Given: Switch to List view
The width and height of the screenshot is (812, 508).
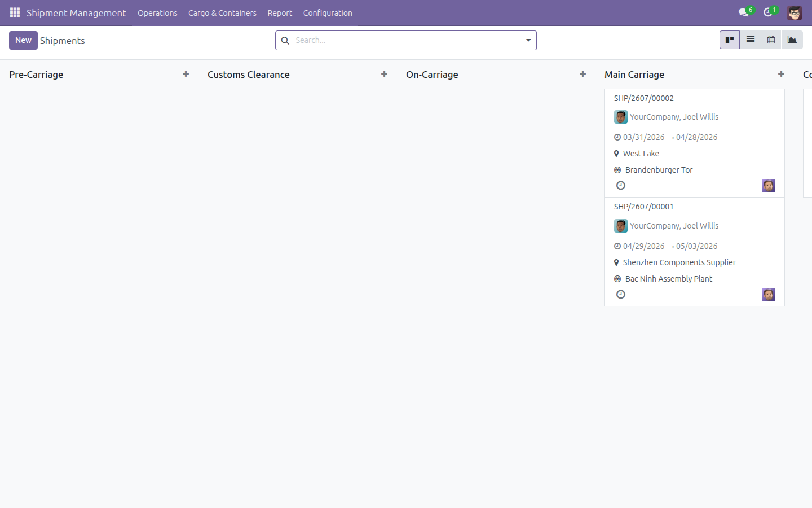Looking at the screenshot, I should 751,40.
